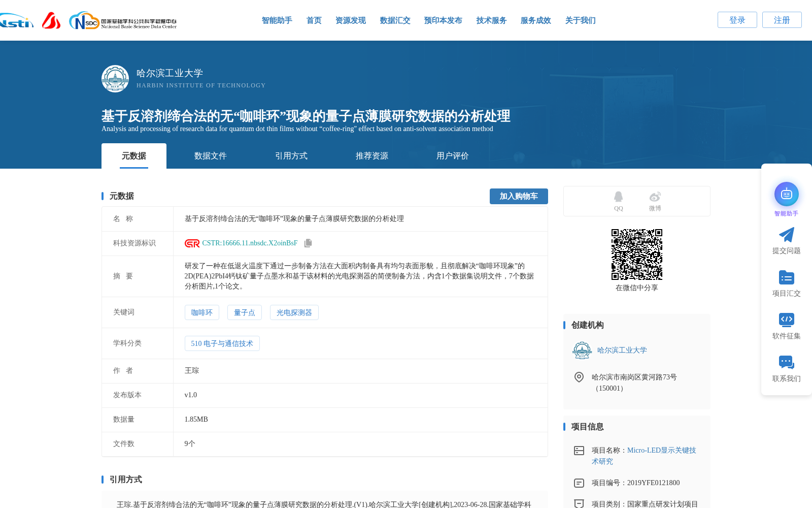Click the 创建机构 section heading
This screenshot has height=508, width=812.
click(588, 325)
